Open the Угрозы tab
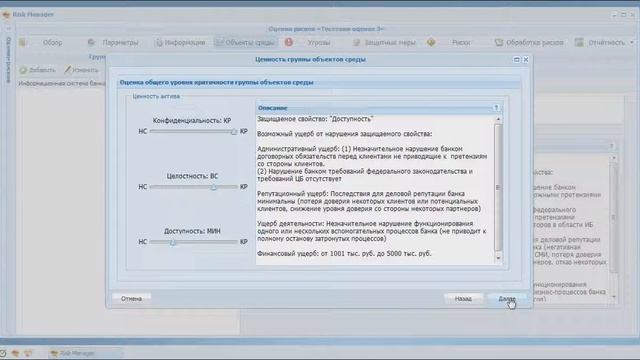The height and width of the screenshot is (360, 640). (x=319, y=42)
